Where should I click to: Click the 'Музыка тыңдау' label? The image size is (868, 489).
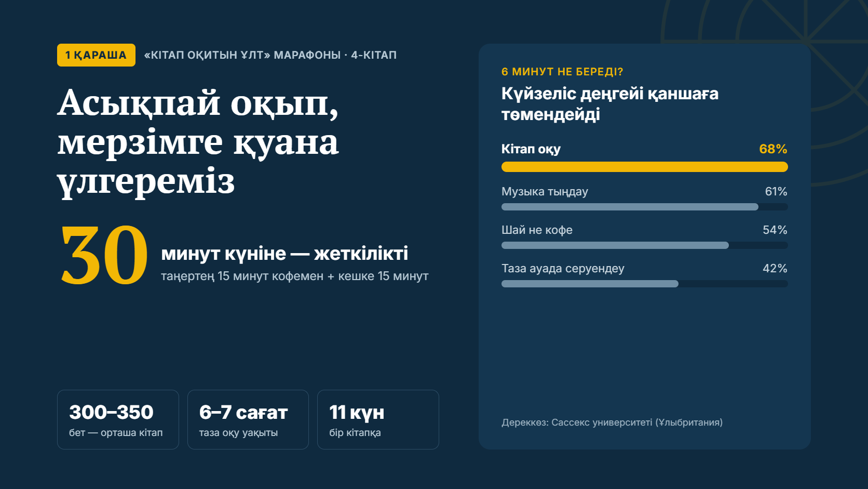(x=545, y=192)
